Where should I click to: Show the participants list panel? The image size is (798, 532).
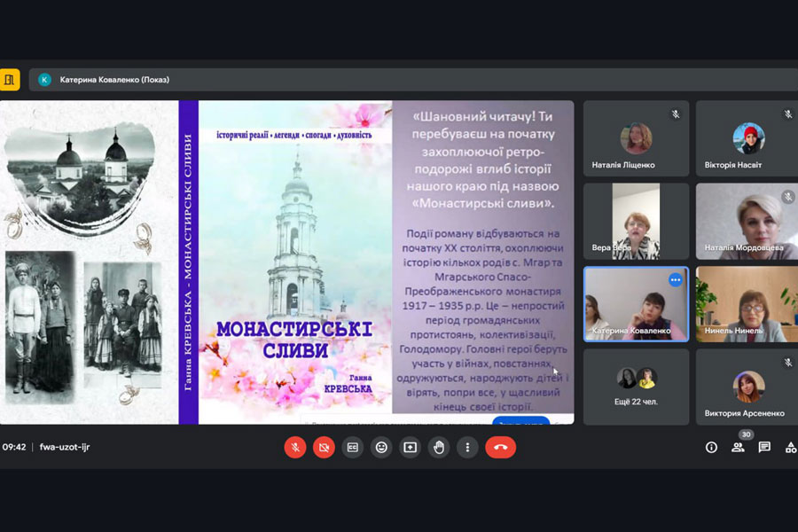(738, 448)
